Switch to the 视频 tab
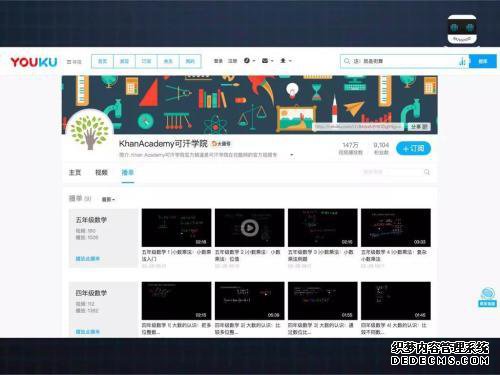Screen dimensions: 500x375 (101, 172)
